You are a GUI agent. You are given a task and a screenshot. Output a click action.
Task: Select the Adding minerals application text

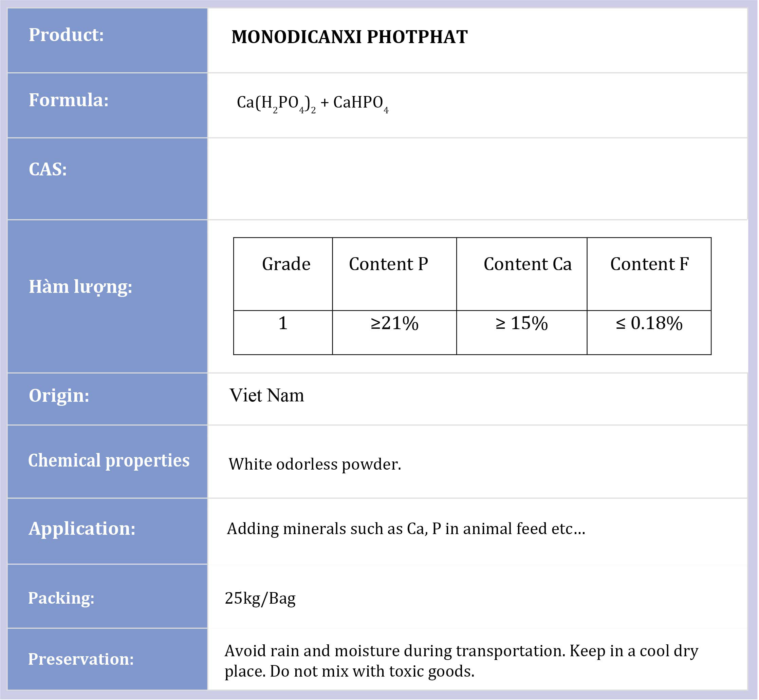click(406, 528)
